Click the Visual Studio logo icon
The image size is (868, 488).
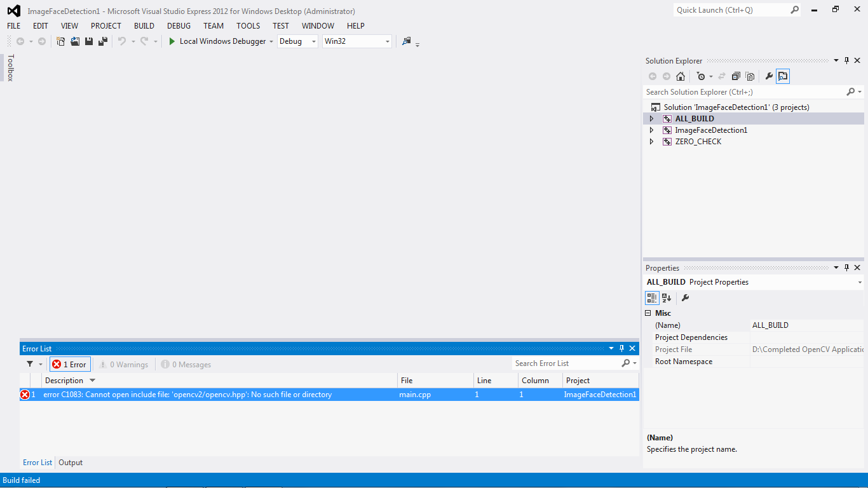point(13,11)
